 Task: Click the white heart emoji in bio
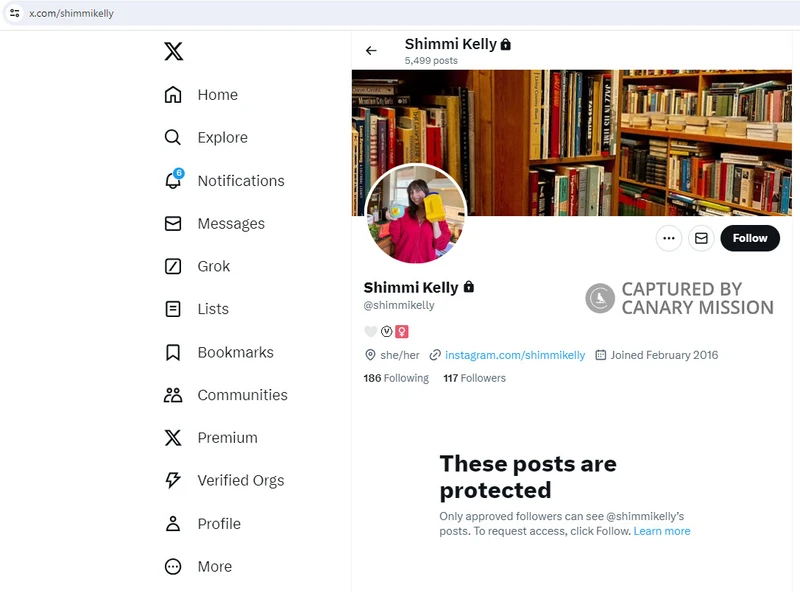[370, 332]
